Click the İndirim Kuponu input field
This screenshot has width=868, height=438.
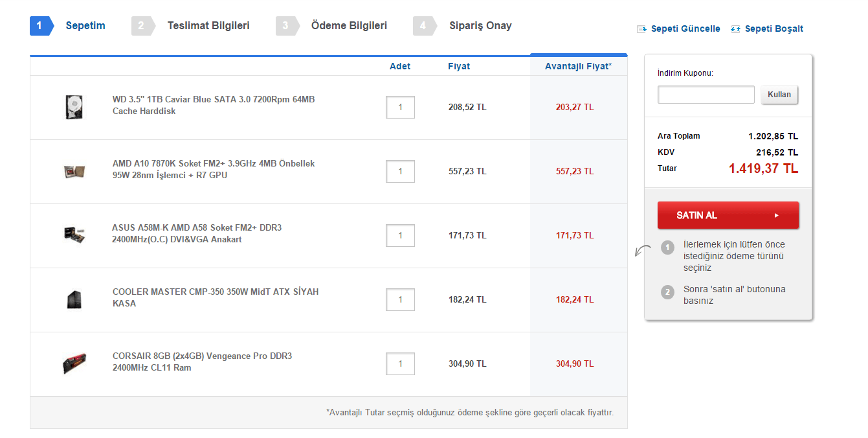pos(706,95)
